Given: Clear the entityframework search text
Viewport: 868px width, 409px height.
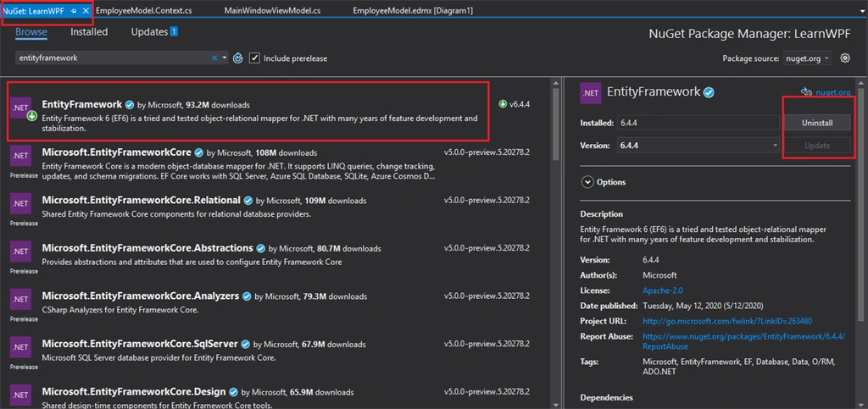Looking at the screenshot, I should pos(214,58).
